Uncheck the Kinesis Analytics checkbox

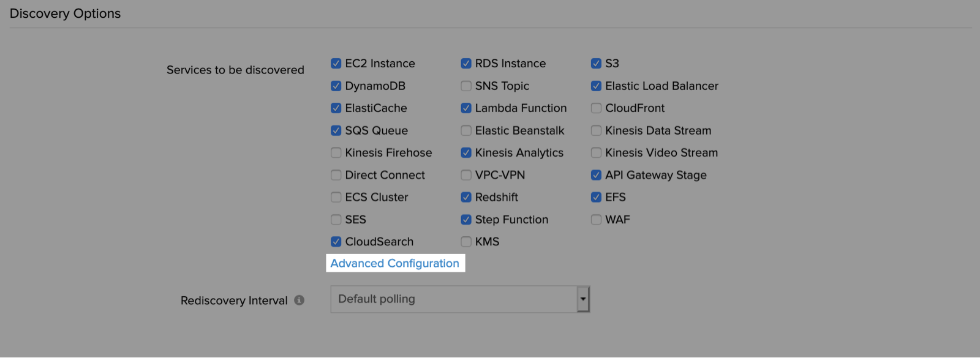[x=466, y=153]
